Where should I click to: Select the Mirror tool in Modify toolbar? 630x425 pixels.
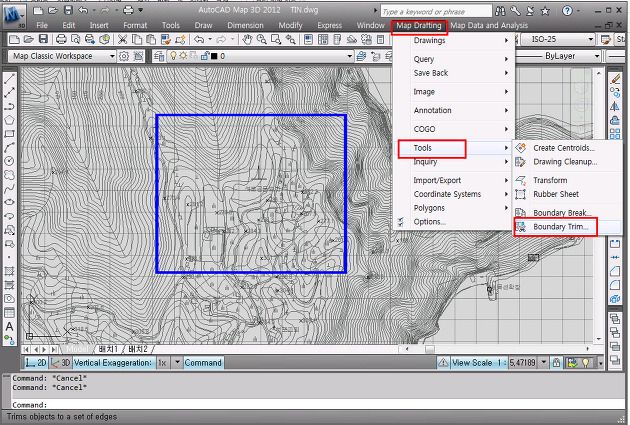pos(615,106)
